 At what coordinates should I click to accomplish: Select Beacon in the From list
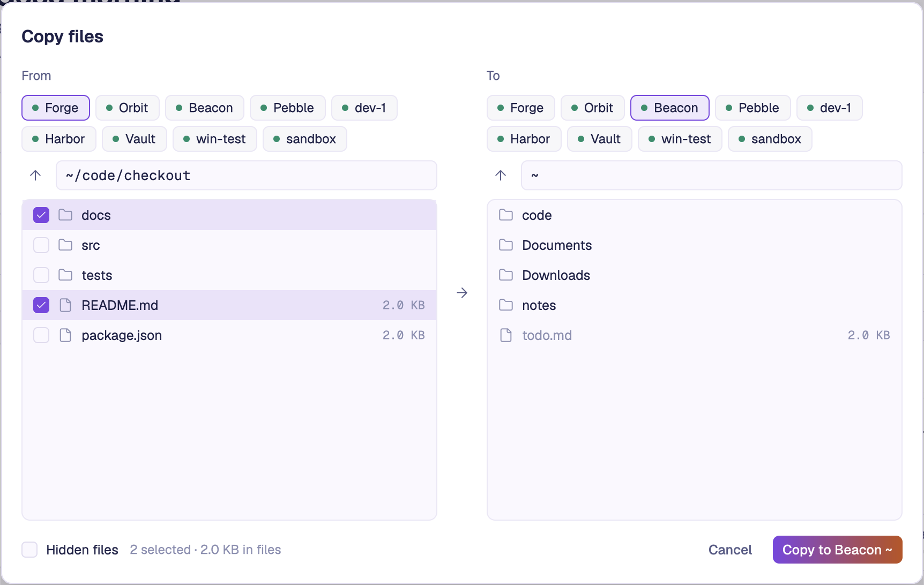coord(205,108)
